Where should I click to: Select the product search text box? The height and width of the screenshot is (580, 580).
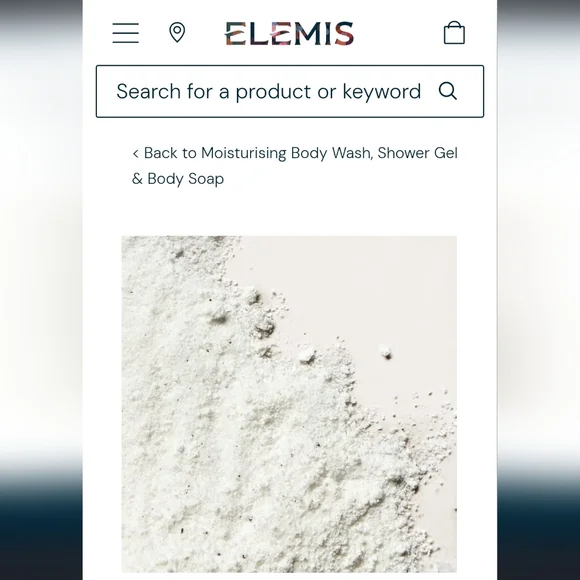pos(290,91)
